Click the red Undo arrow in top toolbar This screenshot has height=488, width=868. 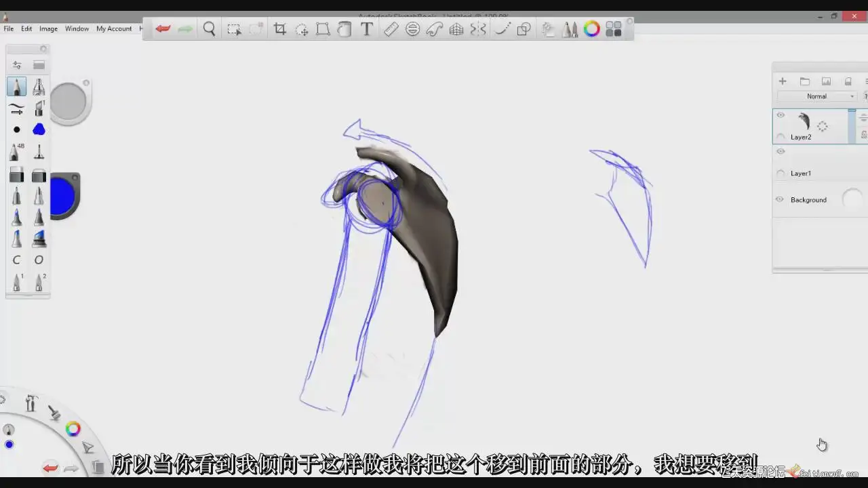(x=163, y=29)
